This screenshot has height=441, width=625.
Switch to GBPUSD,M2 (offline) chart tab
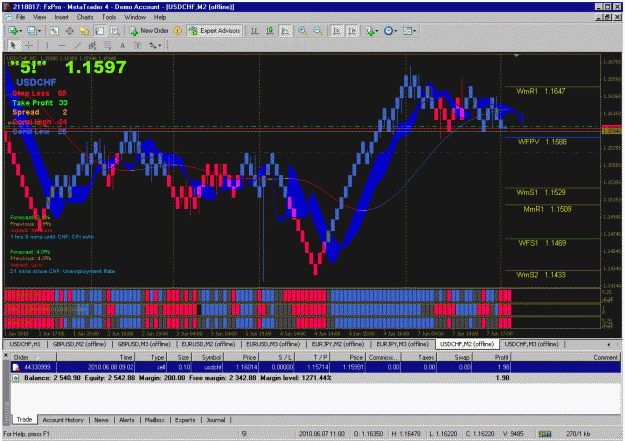click(x=79, y=344)
